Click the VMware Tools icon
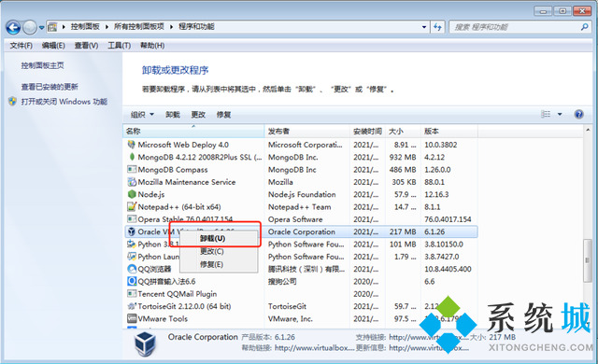Image resolution: width=598 pixels, height=364 pixels. click(x=132, y=318)
